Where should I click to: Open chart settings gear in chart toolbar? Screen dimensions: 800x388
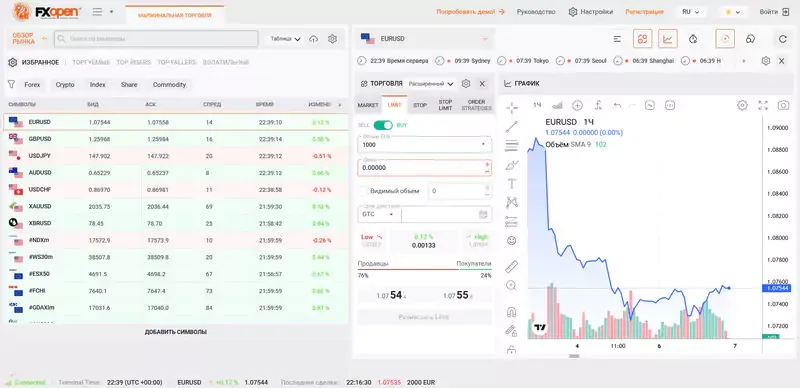click(742, 105)
